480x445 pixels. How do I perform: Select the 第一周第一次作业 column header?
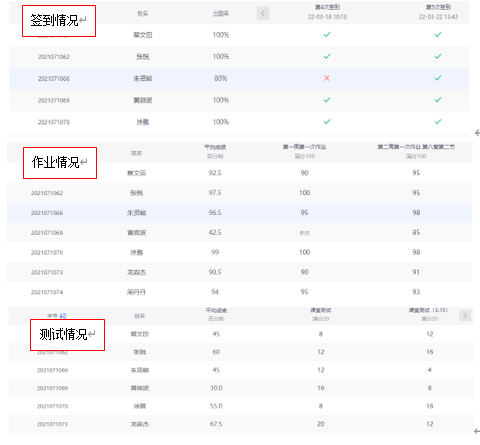304,151
